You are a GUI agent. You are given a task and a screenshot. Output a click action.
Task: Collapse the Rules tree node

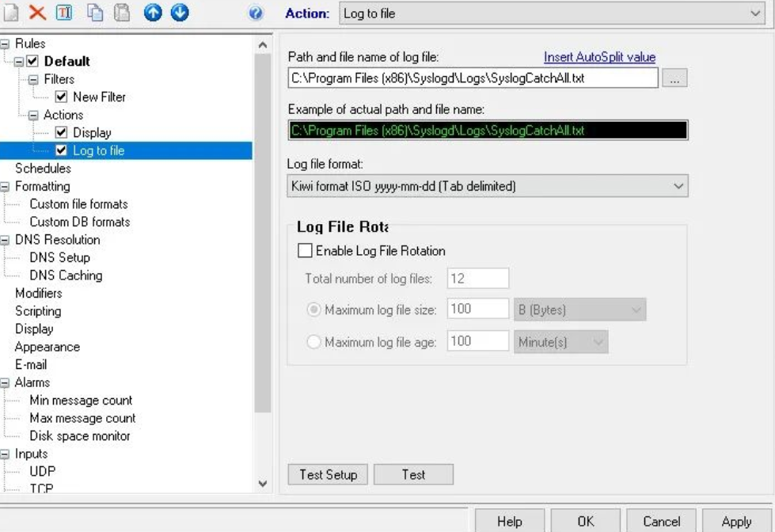(5, 44)
